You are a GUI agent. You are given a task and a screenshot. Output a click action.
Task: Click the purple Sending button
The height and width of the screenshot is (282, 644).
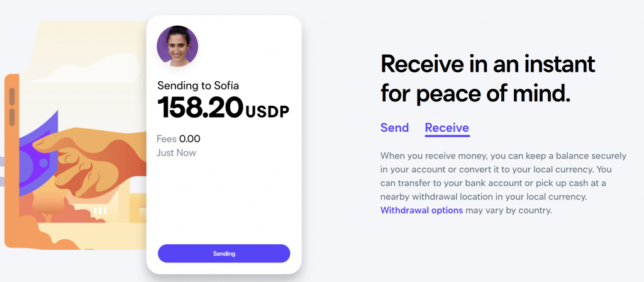(x=224, y=254)
